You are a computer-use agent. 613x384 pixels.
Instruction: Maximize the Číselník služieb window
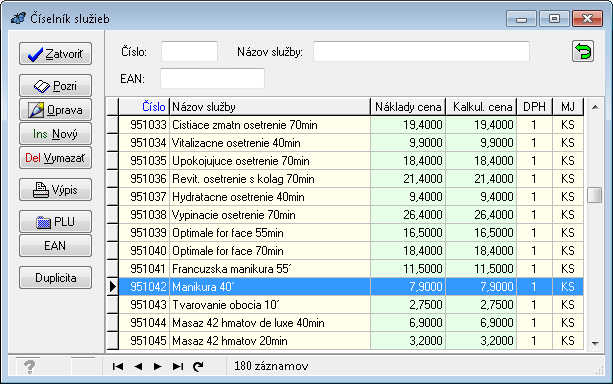[554, 18]
